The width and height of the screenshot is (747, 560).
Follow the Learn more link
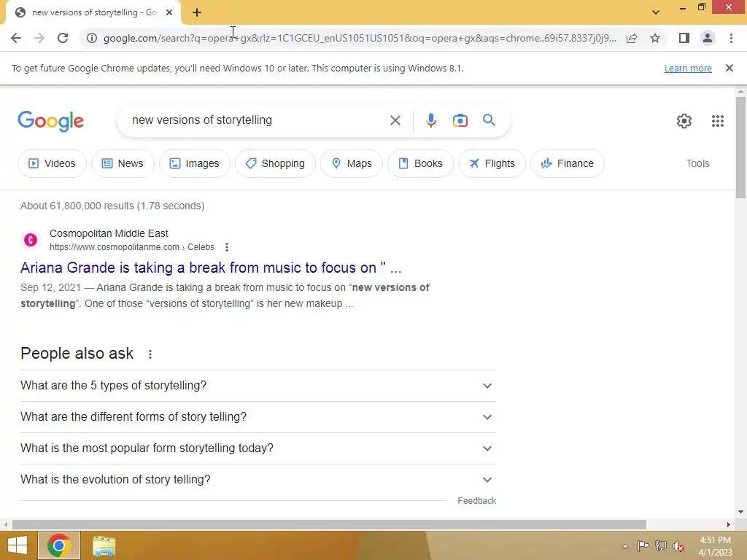[688, 68]
